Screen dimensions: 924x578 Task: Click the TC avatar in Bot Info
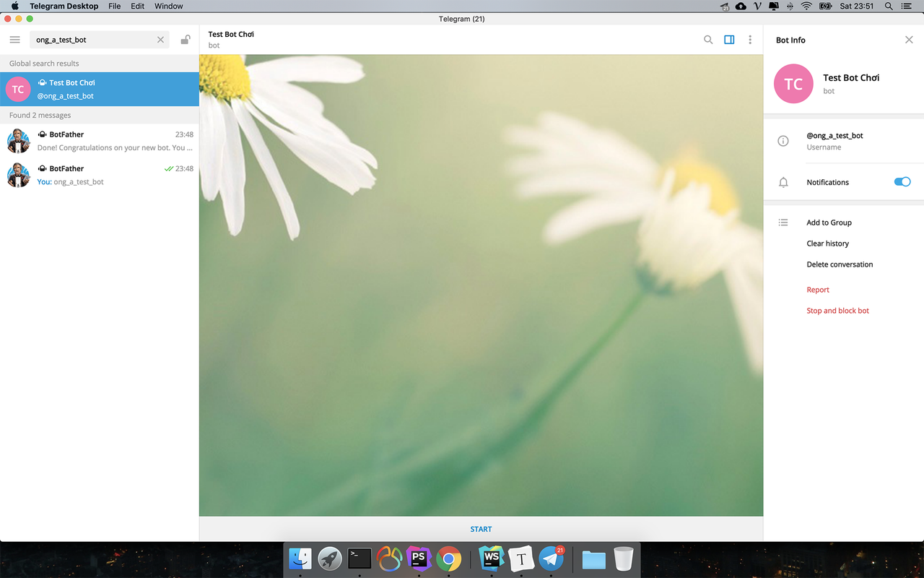tap(793, 84)
